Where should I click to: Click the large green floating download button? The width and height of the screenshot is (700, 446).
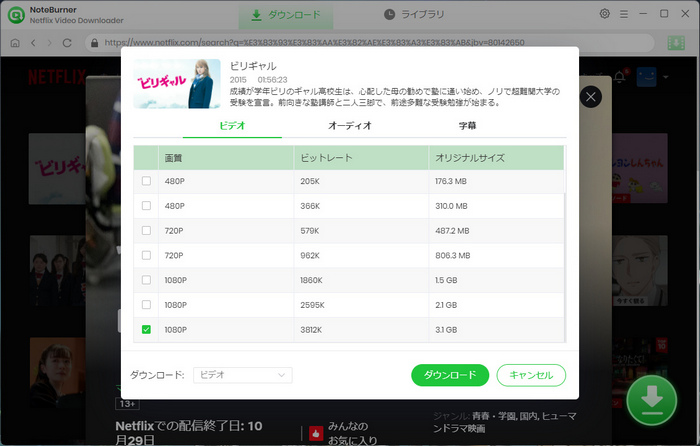[652, 400]
